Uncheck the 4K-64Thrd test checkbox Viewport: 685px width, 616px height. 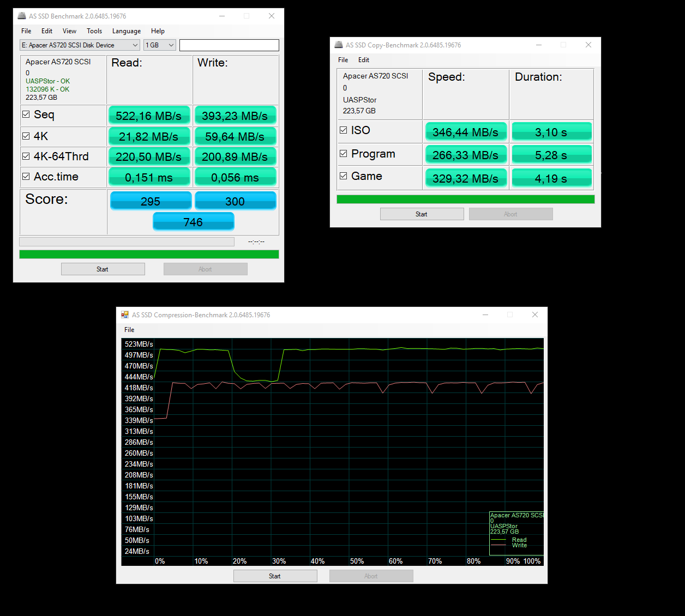[26, 156]
